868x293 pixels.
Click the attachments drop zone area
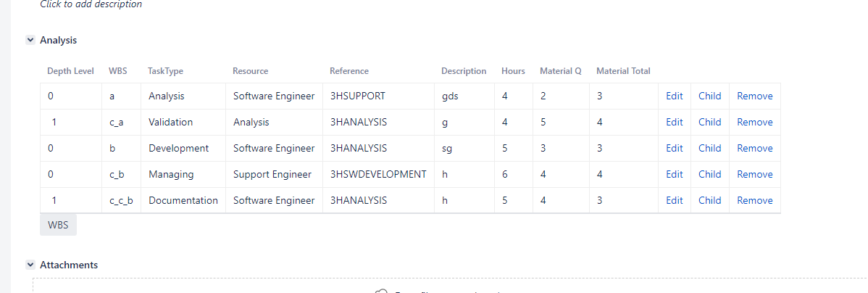[450, 286]
